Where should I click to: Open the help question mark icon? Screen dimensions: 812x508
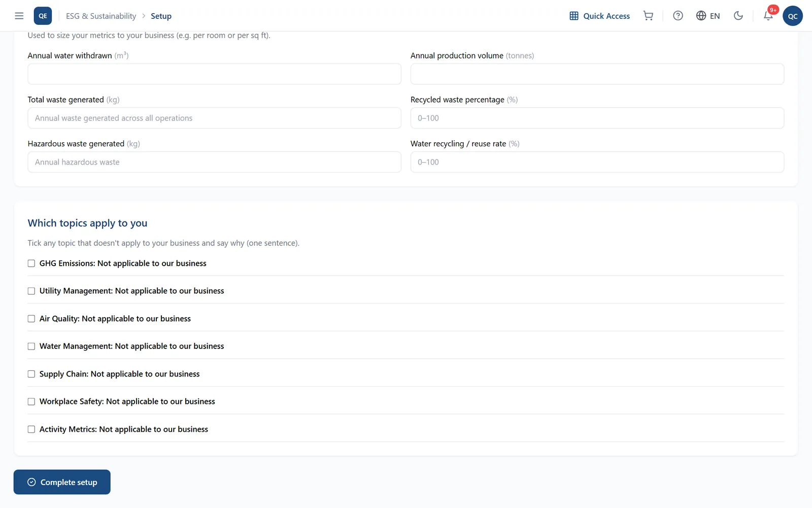point(678,16)
